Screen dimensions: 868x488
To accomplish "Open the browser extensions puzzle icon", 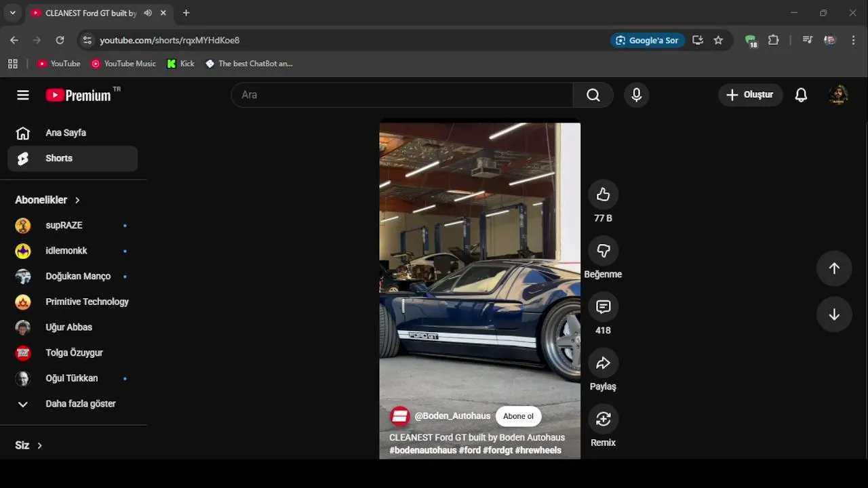I will pyautogui.click(x=773, y=40).
